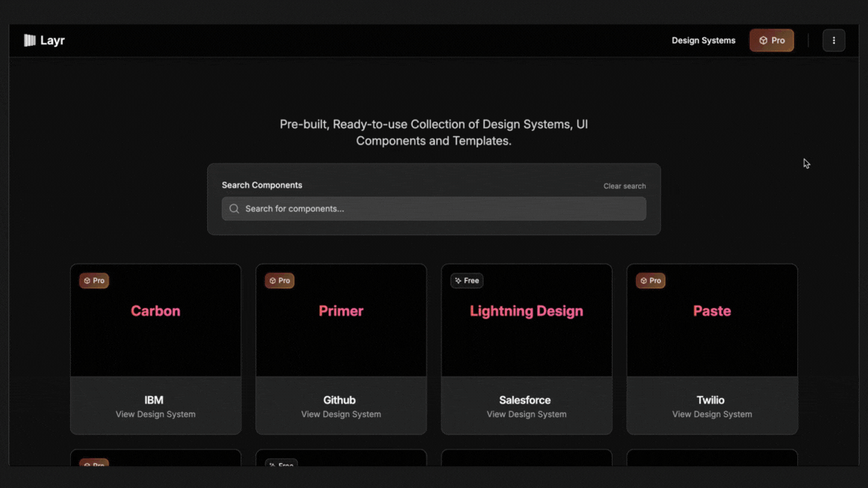Click the Pro button in header

pyautogui.click(x=771, y=41)
